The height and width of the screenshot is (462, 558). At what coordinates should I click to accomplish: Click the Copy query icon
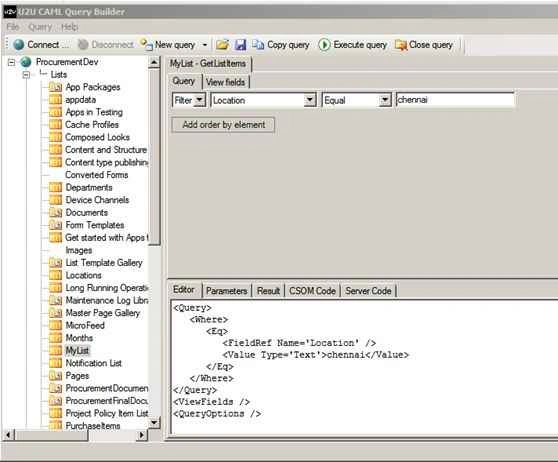(258, 45)
